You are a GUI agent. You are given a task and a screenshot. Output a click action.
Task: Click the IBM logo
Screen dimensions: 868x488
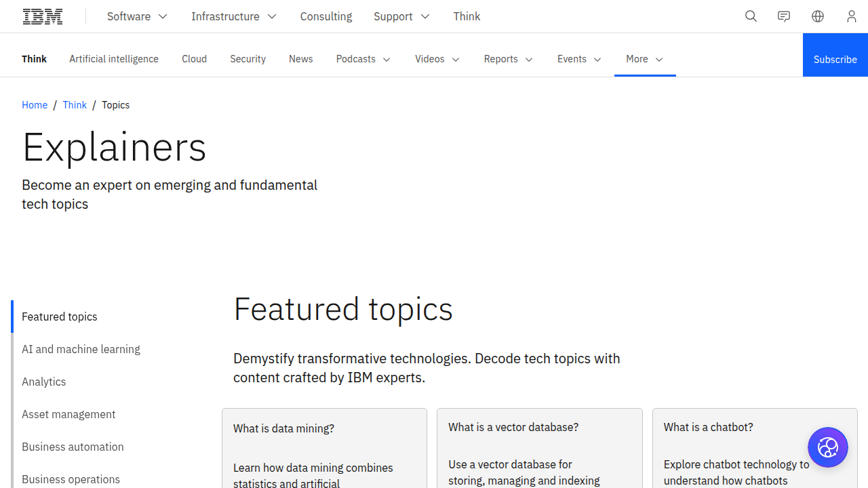(43, 16)
